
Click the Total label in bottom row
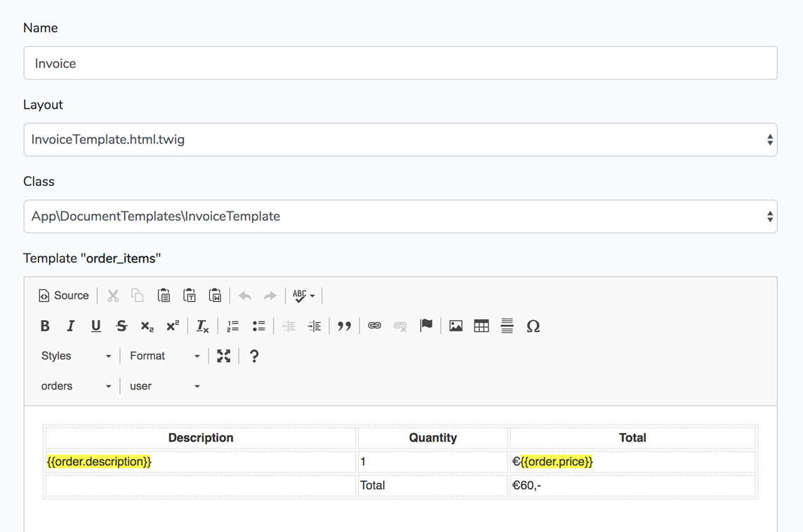[372, 485]
